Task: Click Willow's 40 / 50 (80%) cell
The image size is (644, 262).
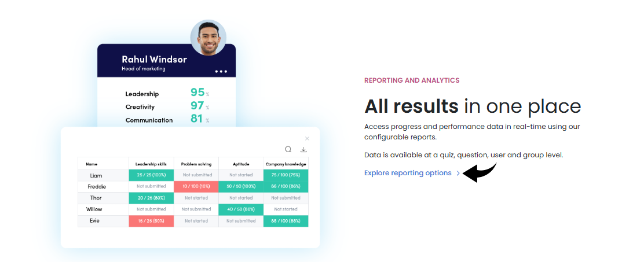Action: [x=241, y=209]
